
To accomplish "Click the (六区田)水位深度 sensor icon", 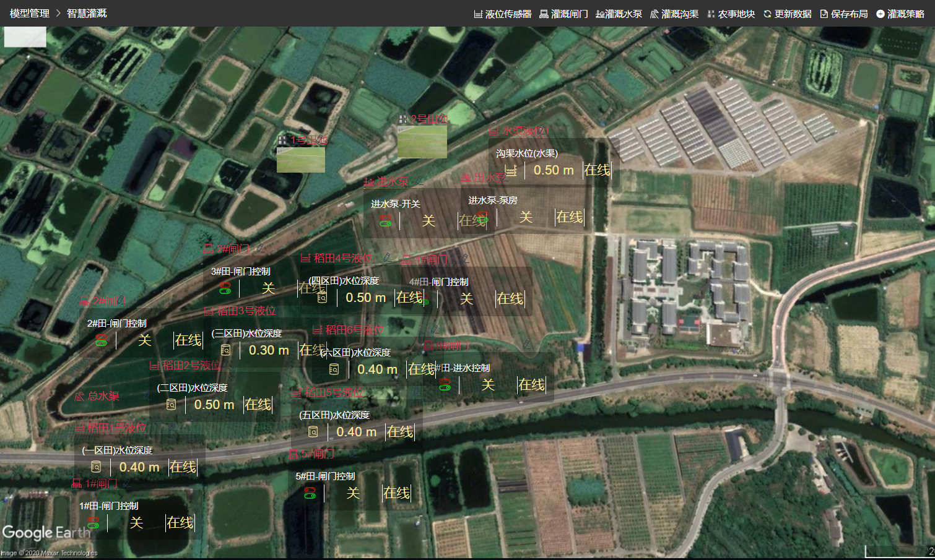I will (334, 369).
